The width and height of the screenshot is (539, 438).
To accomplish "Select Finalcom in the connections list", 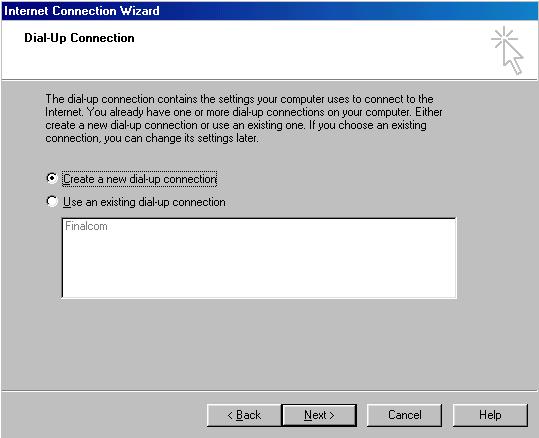I will click(86, 226).
